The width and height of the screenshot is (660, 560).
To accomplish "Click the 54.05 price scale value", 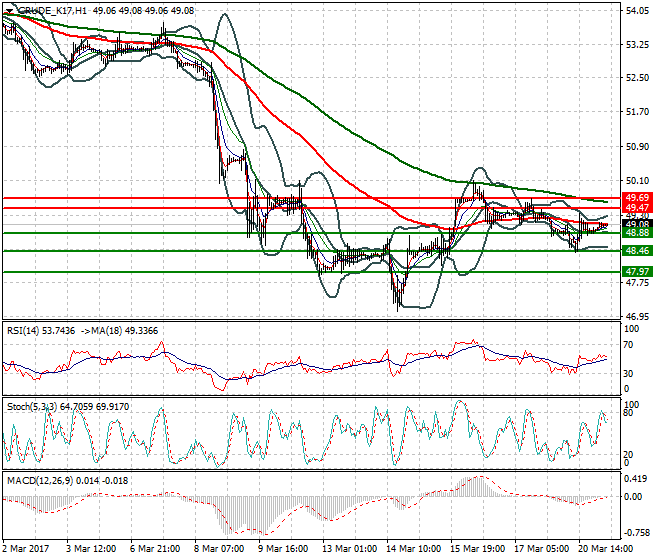I will click(x=637, y=11).
